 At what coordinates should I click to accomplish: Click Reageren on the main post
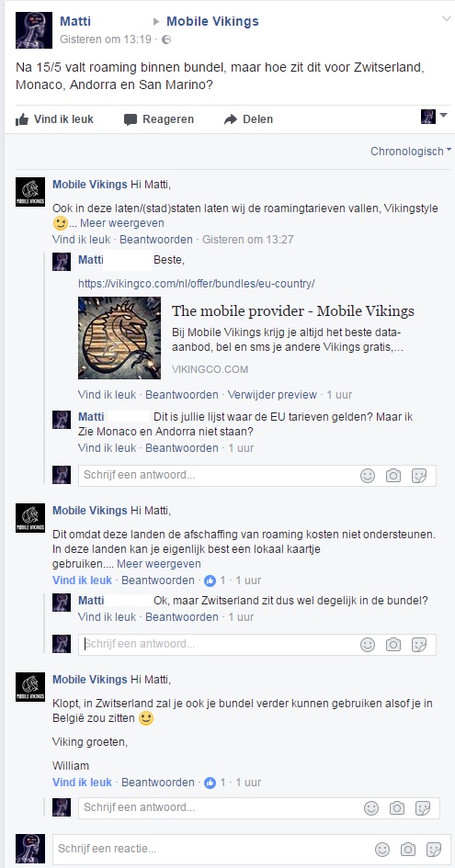point(159,119)
